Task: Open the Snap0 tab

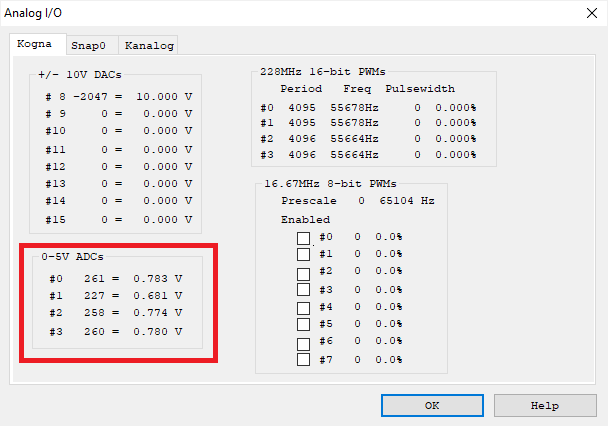Action: click(91, 46)
